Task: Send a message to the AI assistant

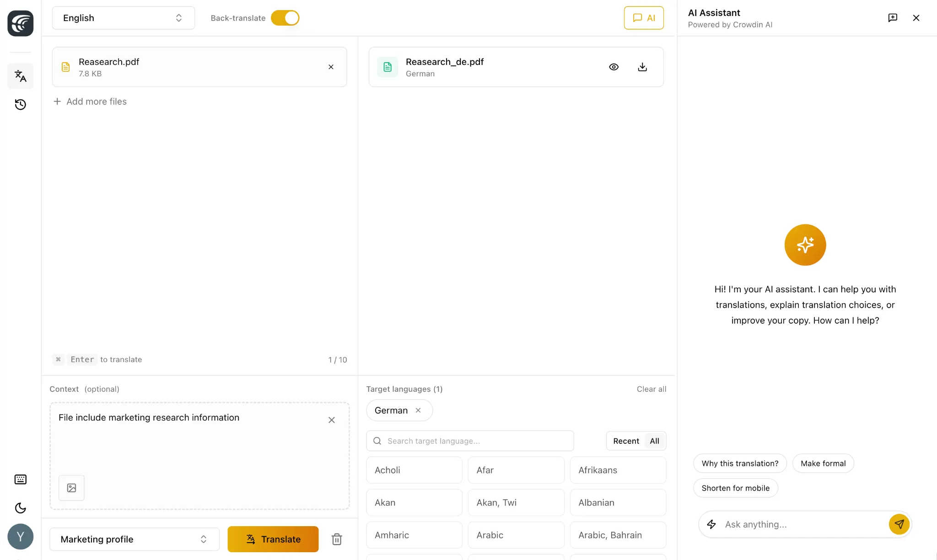Action: tap(899, 524)
